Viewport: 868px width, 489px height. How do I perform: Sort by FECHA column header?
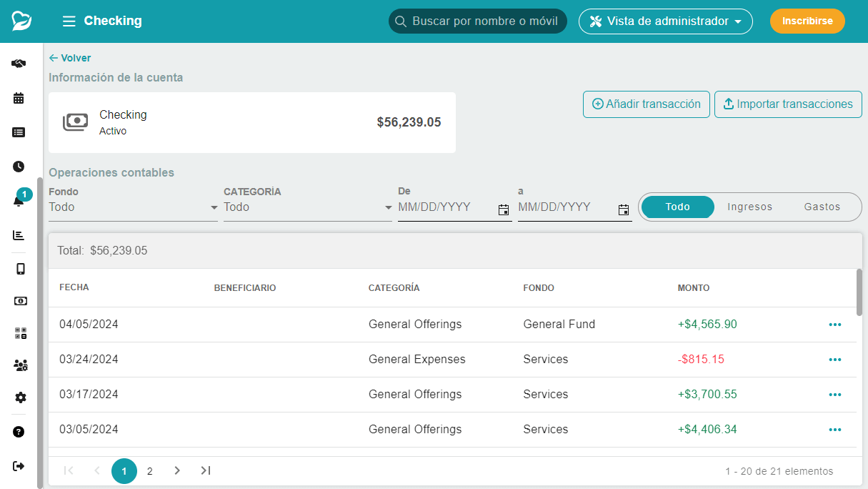coord(74,288)
